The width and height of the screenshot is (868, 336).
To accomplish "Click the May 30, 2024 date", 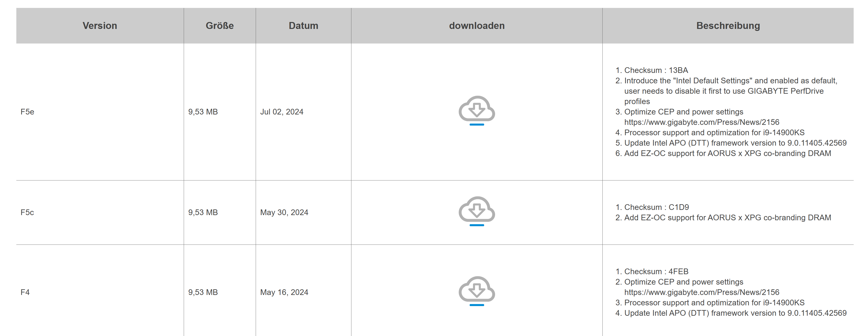I will [284, 212].
